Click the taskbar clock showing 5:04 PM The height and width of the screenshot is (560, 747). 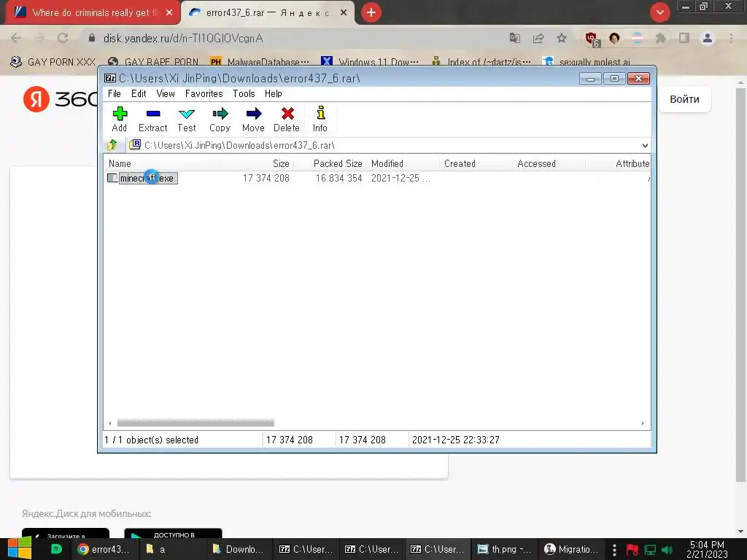707,549
